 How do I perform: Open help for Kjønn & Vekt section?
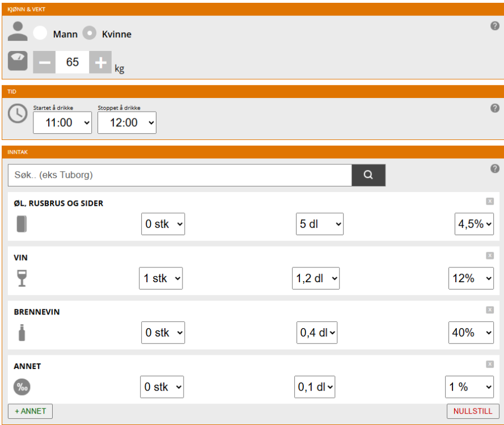[x=494, y=26]
